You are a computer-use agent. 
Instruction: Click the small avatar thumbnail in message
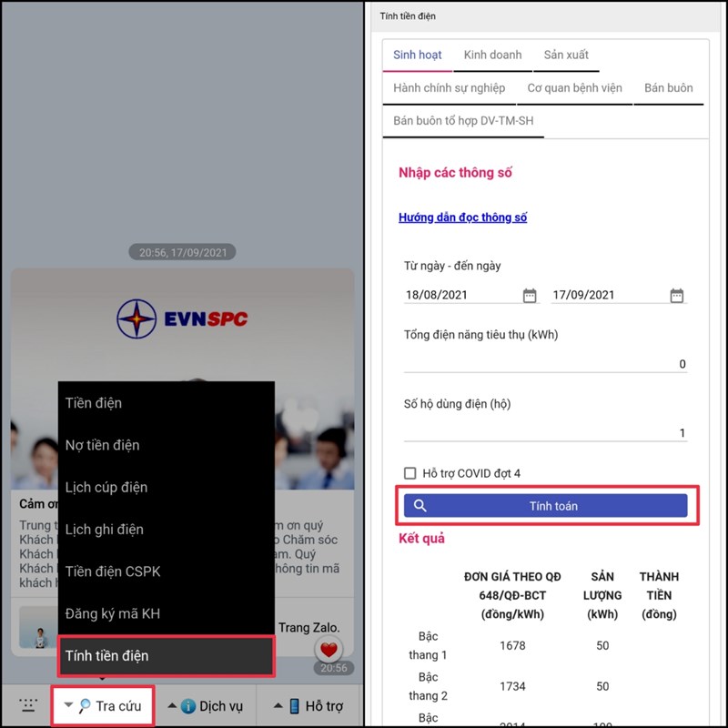[38, 627]
